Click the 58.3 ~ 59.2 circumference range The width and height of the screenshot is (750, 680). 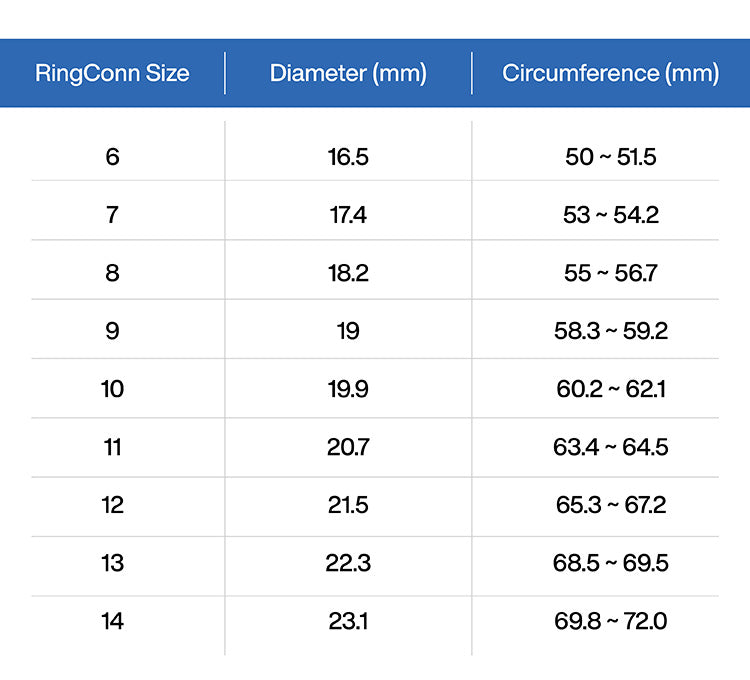(610, 331)
